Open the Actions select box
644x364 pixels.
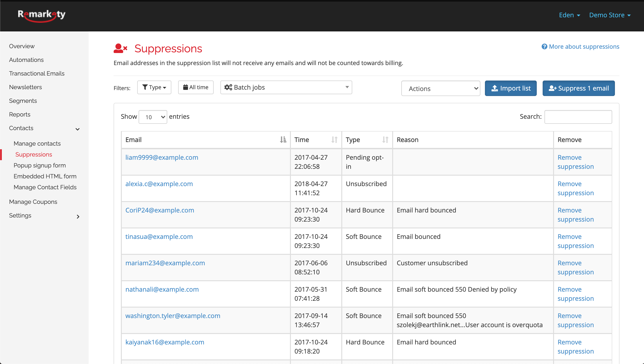pos(441,88)
